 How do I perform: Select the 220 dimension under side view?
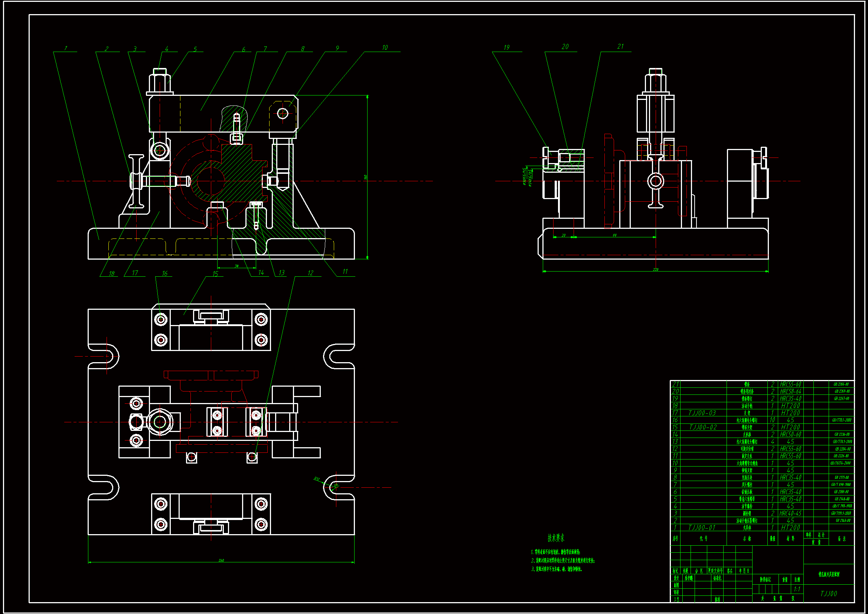point(655,269)
